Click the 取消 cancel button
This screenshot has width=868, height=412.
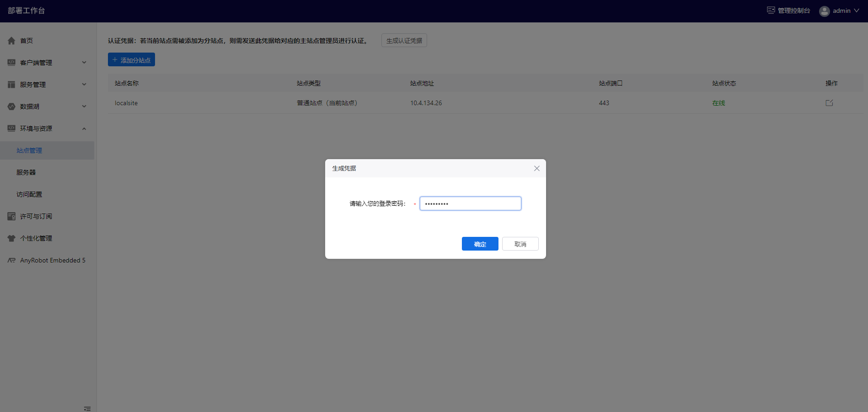coord(520,244)
